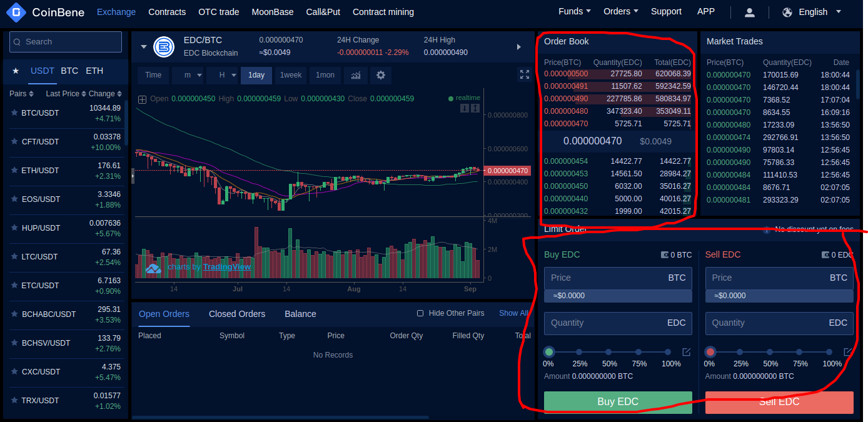Set buy slider to 100% mark
This screenshot has height=422, width=868.
coord(668,352)
